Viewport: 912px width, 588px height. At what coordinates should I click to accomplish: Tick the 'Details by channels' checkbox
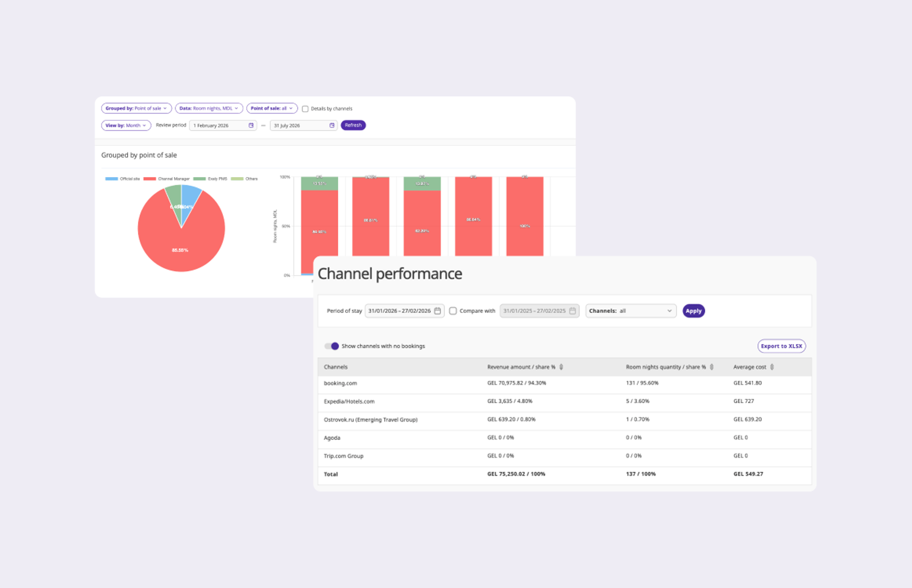305,109
